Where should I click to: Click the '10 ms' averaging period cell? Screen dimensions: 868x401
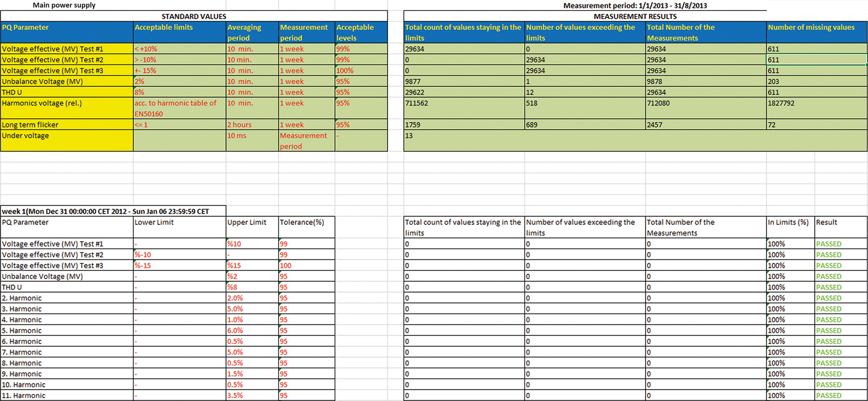tap(252, 141)
